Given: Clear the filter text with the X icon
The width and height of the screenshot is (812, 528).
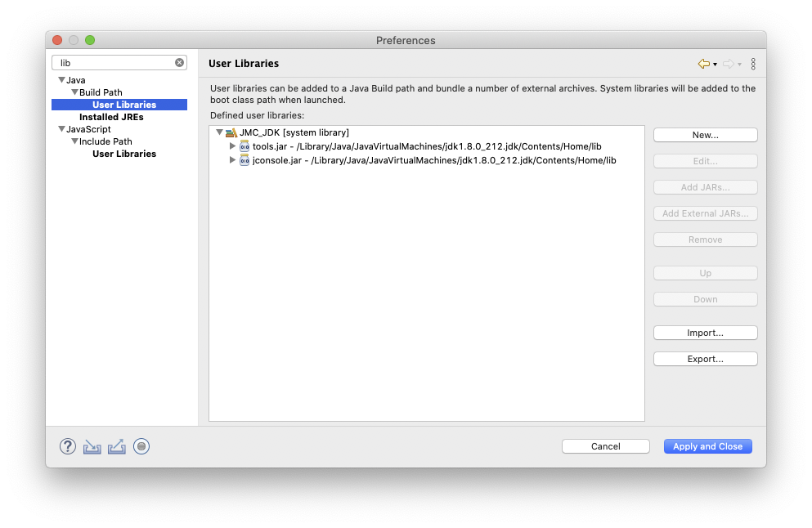Looking at the screenshot, I should coord(179,63).
